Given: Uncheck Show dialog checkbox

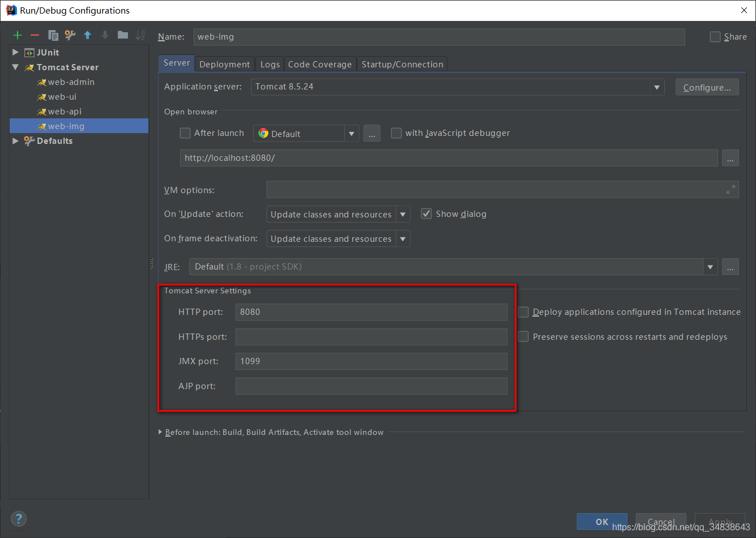Looking at the screenshot, I should pos(426,214).
